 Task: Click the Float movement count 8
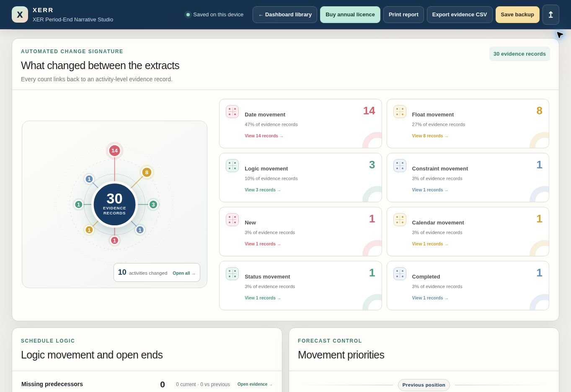tap(539, 111)
